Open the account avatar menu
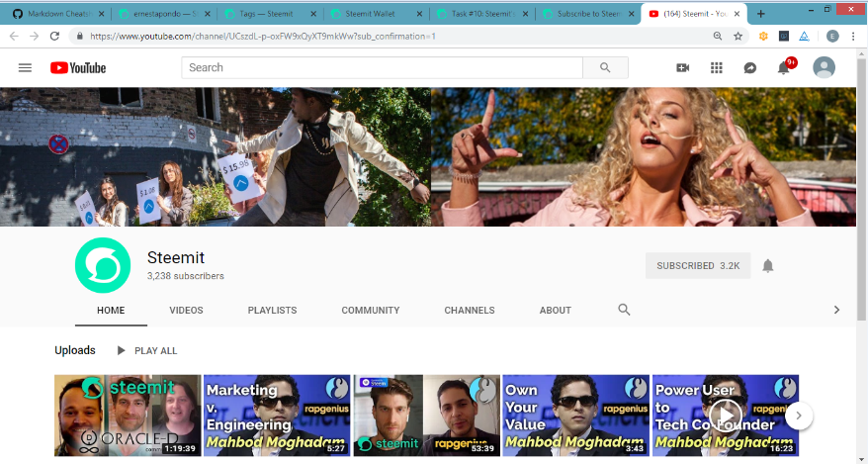 tap(824, 67)
